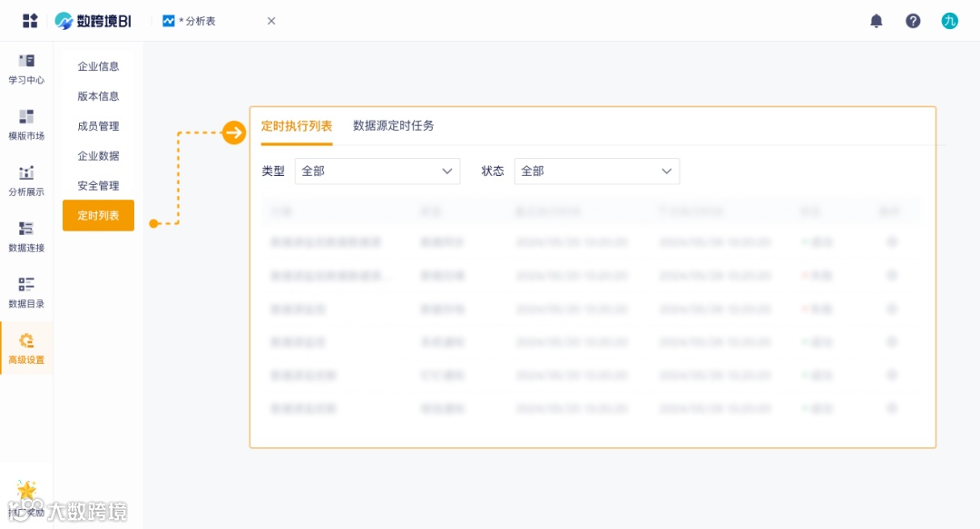The width and height of the screenshot is (980, 529).
Task: Open the help question mark icon
Action: point(913,21)
